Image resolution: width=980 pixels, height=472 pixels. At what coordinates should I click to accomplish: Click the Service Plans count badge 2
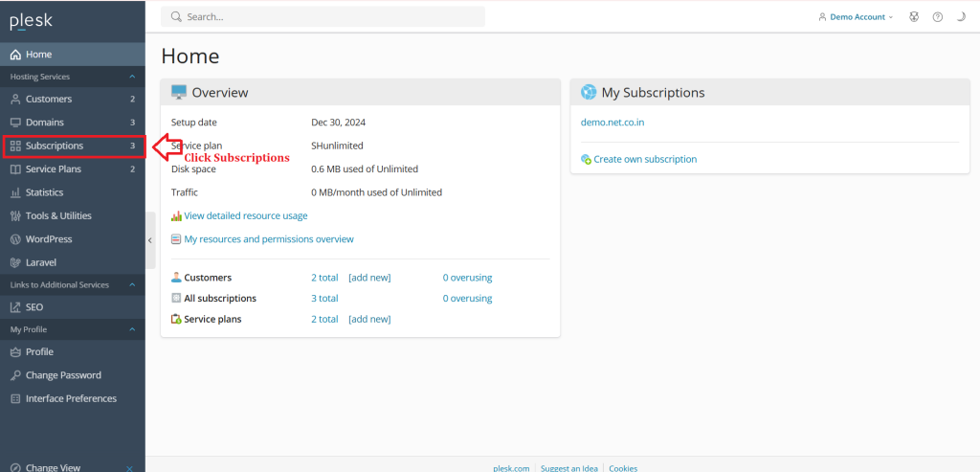[x=132, y=169]
